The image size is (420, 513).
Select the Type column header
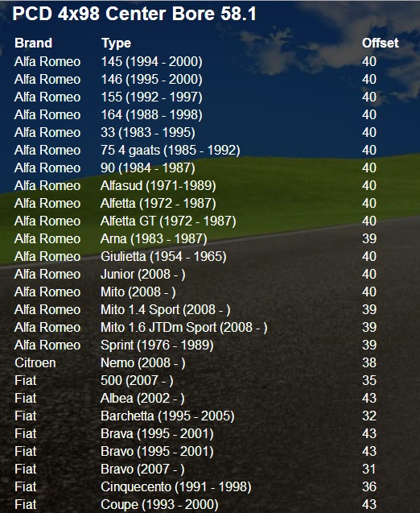pos(117,43)
